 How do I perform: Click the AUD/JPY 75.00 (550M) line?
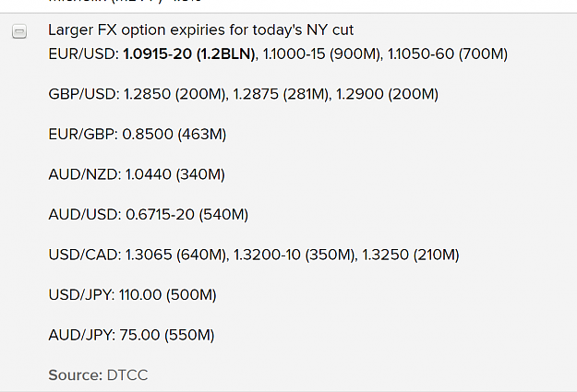[131, 335]
